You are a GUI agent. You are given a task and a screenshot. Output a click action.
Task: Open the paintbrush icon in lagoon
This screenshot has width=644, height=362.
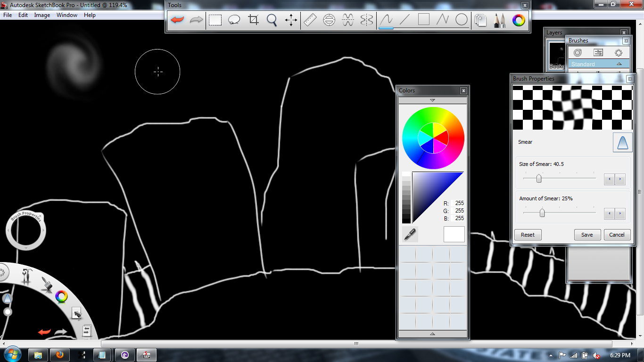[46, 284]
